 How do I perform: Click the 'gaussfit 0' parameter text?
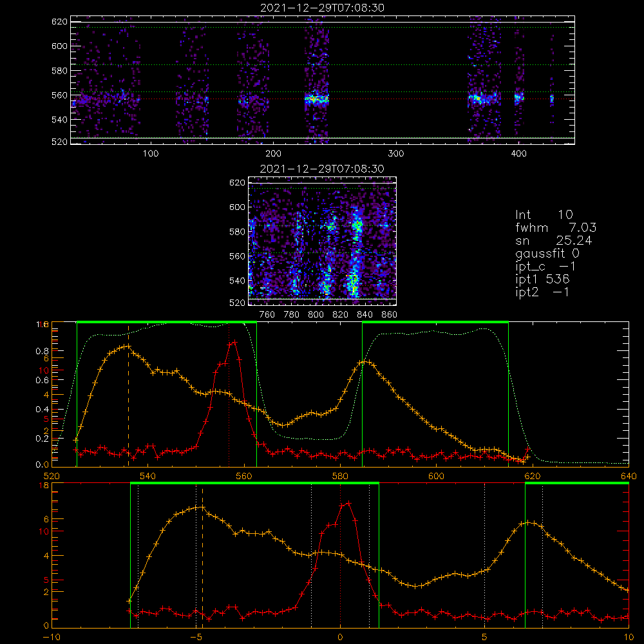[547, 253]
